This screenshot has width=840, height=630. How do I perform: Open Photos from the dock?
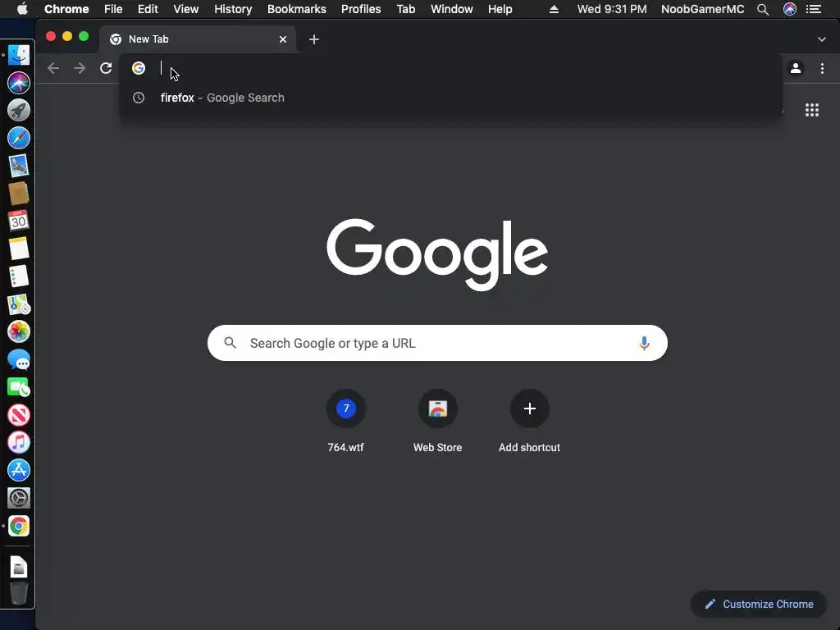[x=19, y=331]
